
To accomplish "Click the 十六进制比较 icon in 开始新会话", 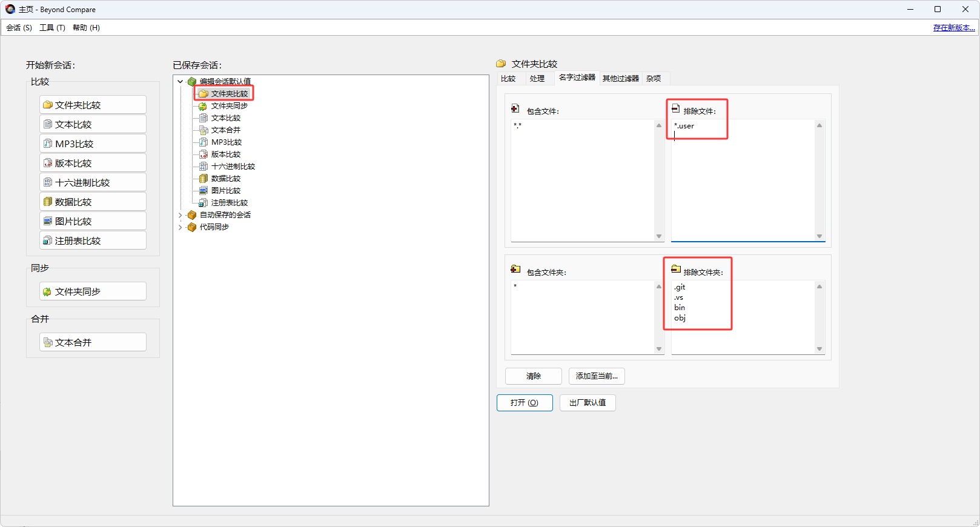I will tap(48, 182).
